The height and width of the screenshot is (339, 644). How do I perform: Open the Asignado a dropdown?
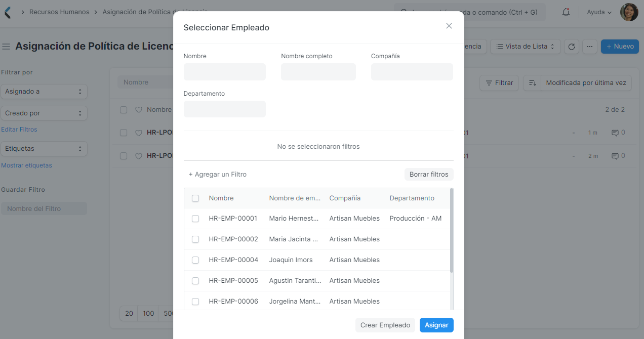[x=44, y=92]
